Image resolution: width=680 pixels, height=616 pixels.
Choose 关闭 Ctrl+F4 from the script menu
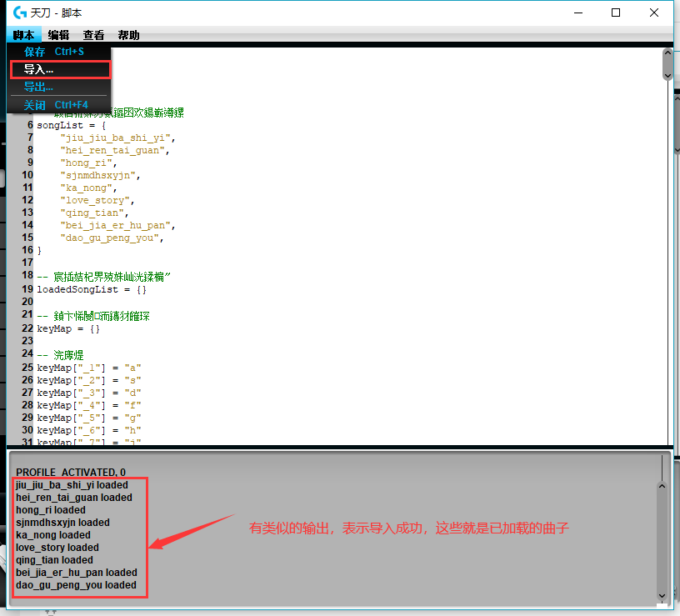pyautogui.click(x=59, y=105)
